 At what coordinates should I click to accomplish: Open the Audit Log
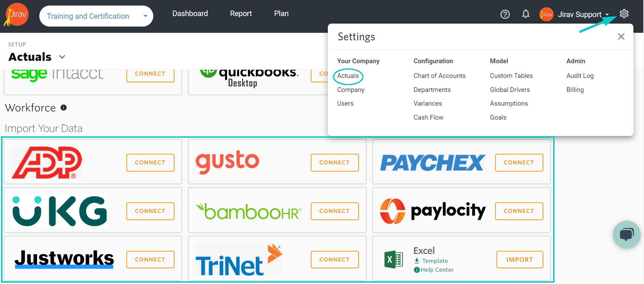[580, 76]
